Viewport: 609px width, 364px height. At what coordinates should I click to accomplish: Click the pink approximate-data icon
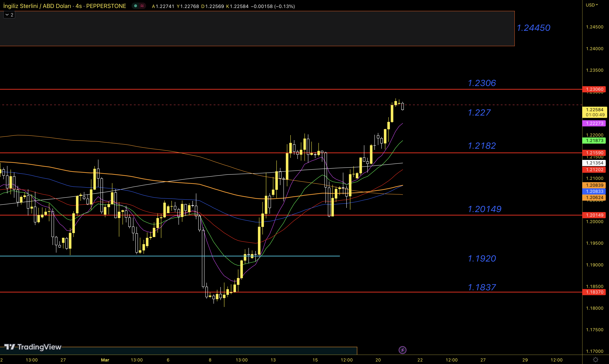coord(142,6)
